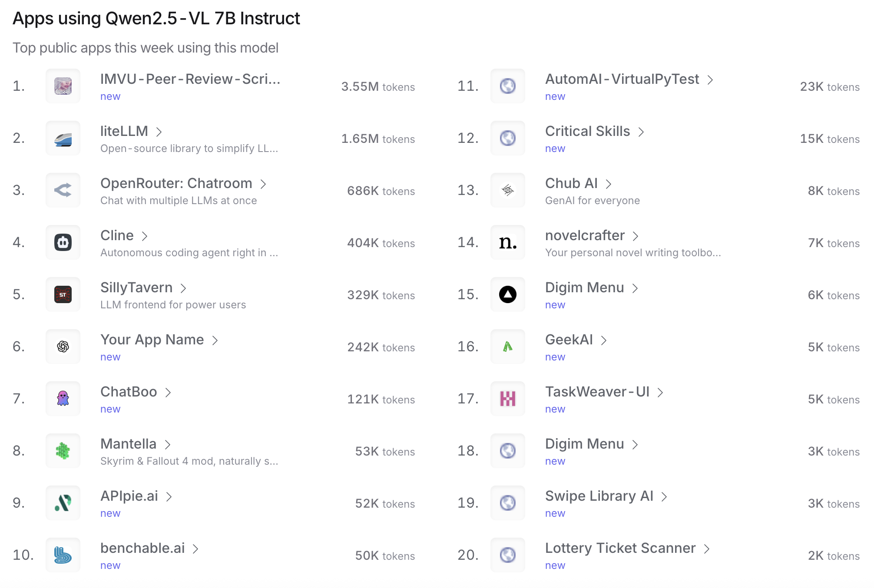
Task: Click the arrow beside Lottery Ticket Scanner
Action: click(707, 549)
